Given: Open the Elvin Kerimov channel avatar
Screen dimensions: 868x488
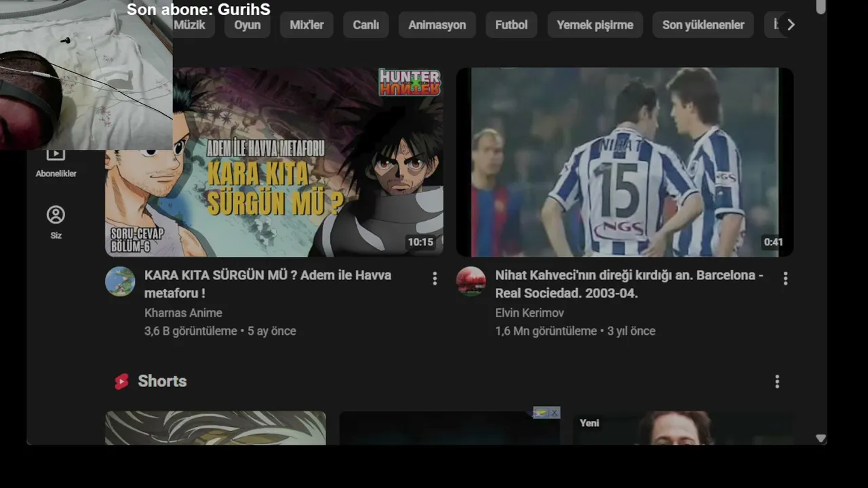Looking at the screenshot, I should 471,281.
